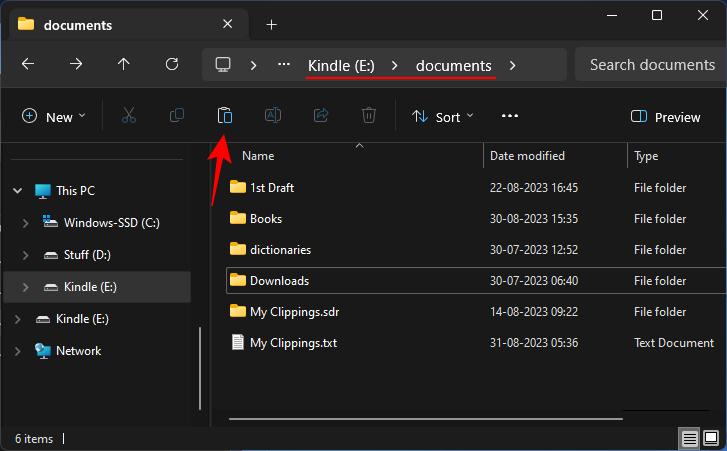This screenshot has width=727, height=451.
Task: Click the Cut scissors icon
Action: 128,116
